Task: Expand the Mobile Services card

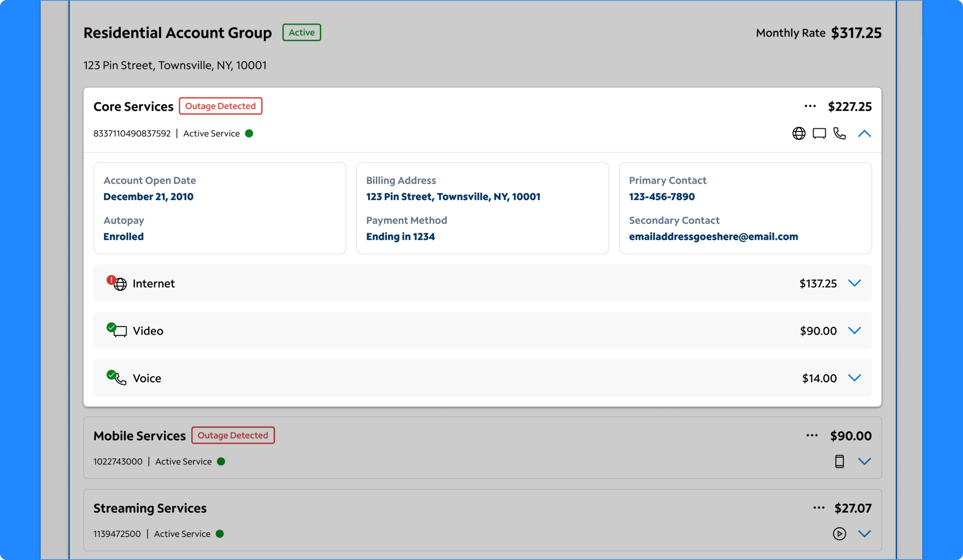Action: [x=864, y=461]
